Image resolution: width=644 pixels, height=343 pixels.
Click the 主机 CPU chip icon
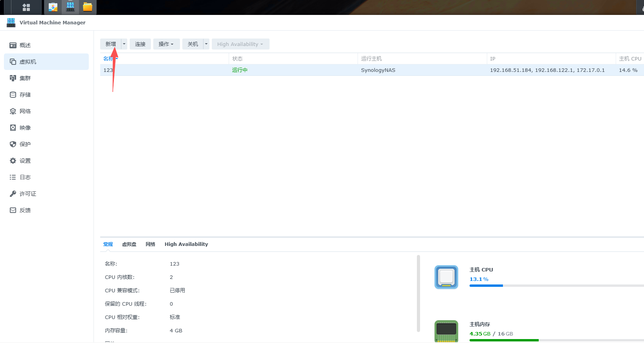446,277
